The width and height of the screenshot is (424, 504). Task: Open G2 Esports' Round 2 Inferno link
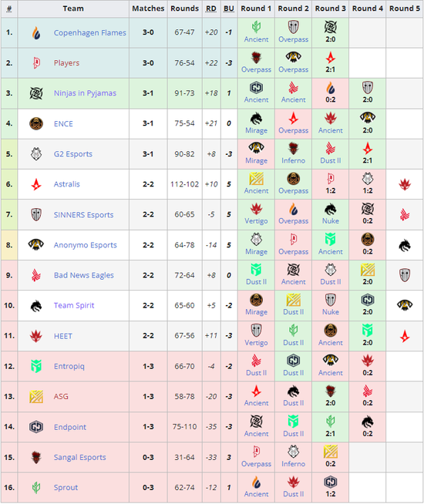tap(293, 160)
